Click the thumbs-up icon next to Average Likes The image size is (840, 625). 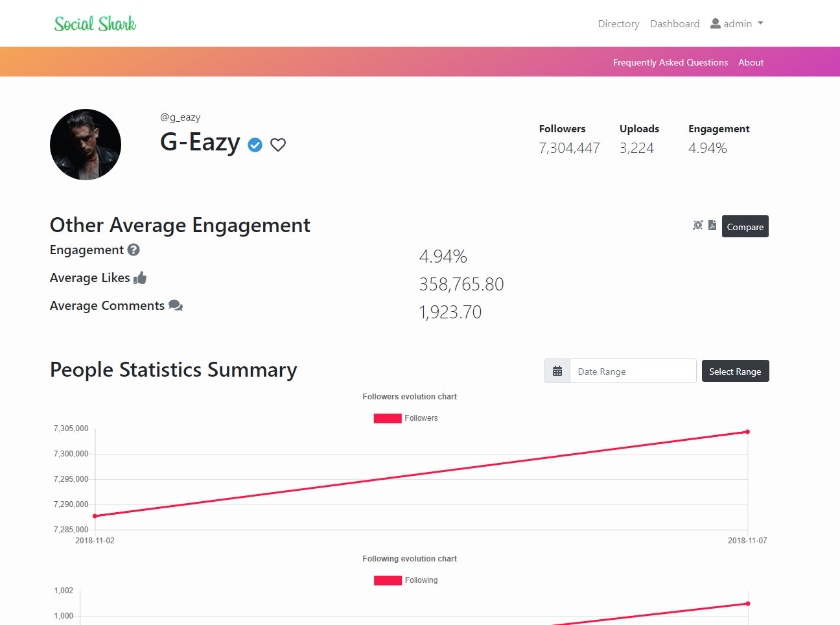[x=140, y=278]
